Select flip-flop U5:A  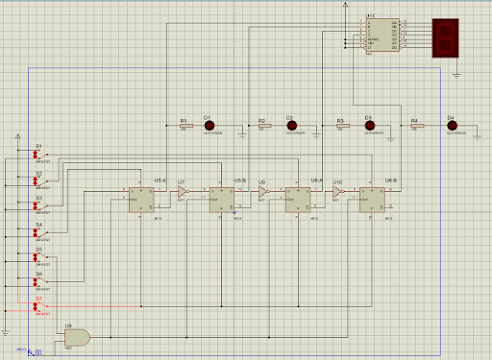[x=141, y=200]
